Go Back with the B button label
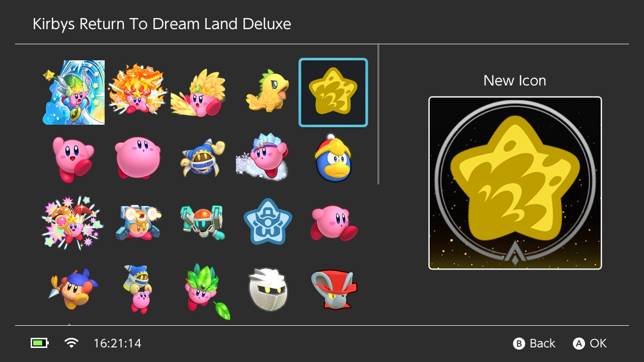This screenshot has height=362, width=644. pyautogui.click(x=534, y=343)
